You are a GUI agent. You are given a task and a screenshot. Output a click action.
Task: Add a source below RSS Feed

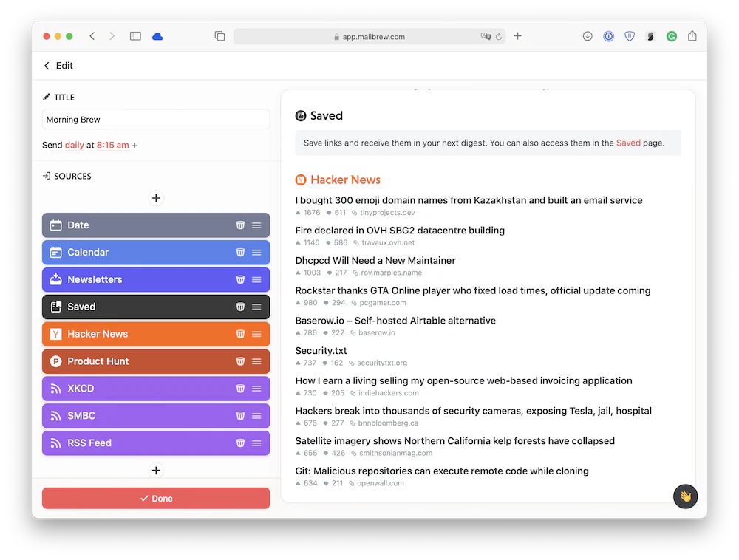click(156, 471)
